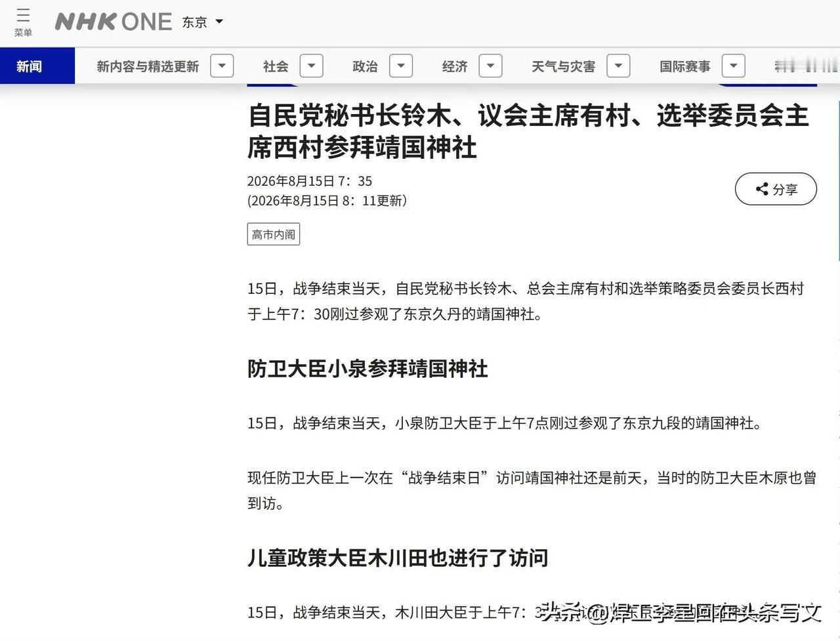Expand the 东京 region dropdown

(x=203, y=22)
